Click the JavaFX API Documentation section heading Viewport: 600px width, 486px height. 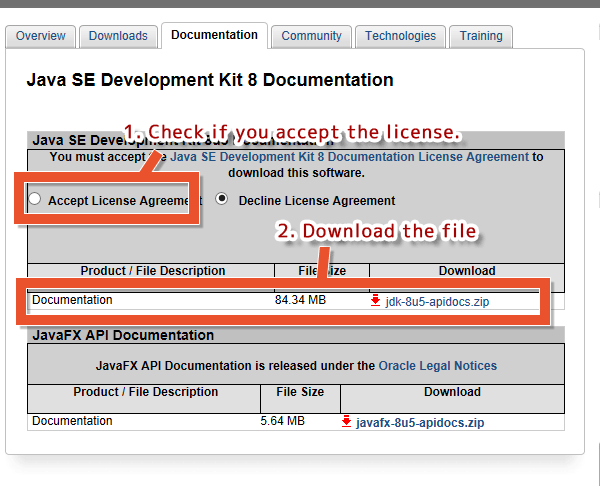click(123, 335)
